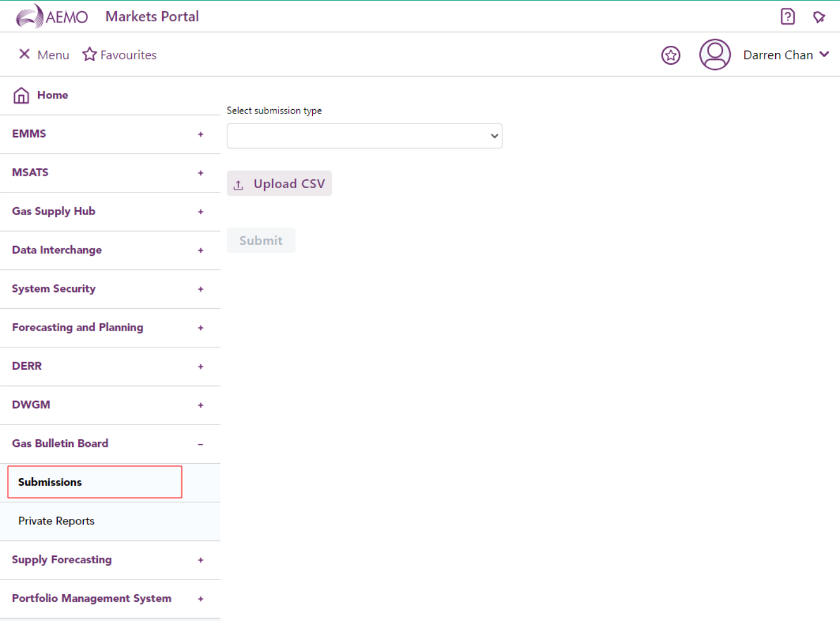Select MSATS menu label

[30, 172]
